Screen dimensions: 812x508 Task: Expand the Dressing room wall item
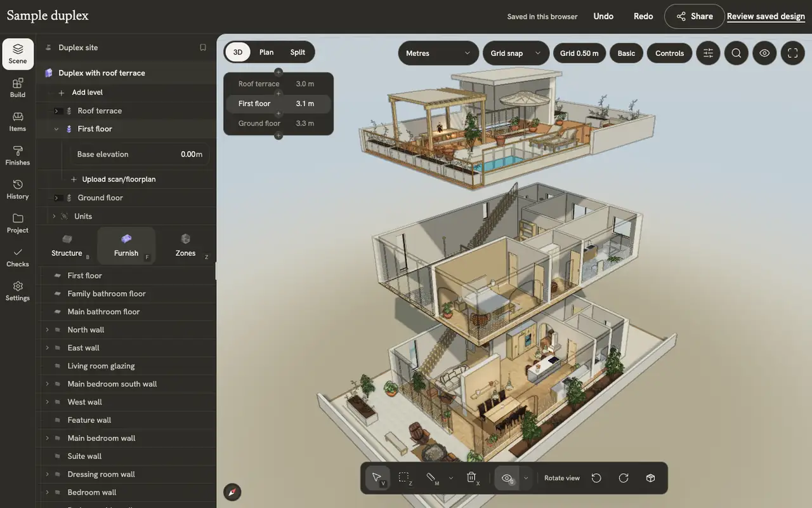pos(47,474)
